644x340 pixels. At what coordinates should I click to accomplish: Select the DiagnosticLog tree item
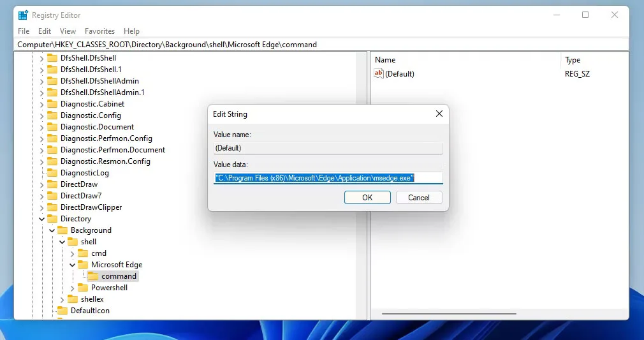[85, 173]
